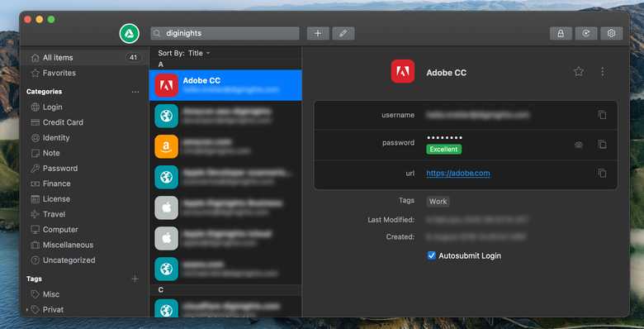Click the pencil edit button in toolbar

(343, 33)
